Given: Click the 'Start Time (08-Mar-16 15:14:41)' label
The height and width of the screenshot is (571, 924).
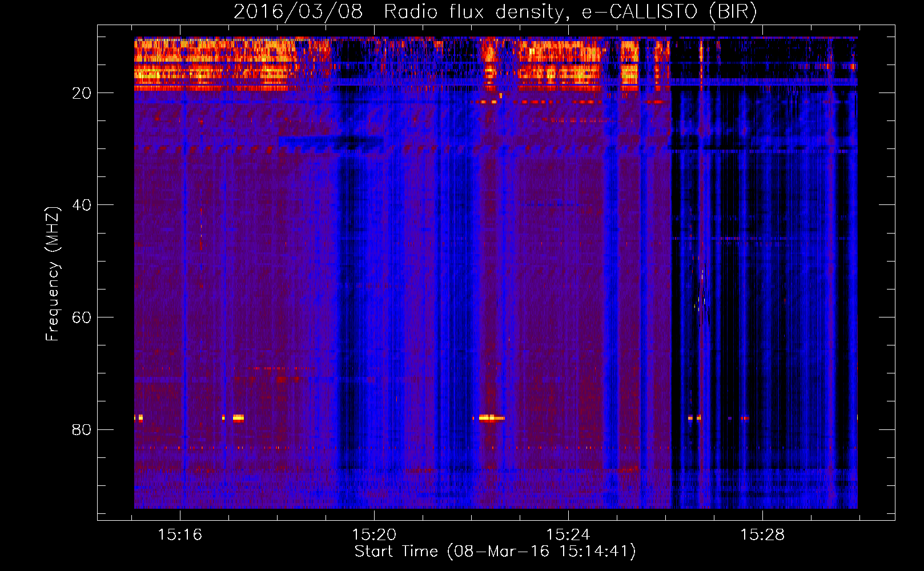Looking at the screenshot, I should point(495,552).
